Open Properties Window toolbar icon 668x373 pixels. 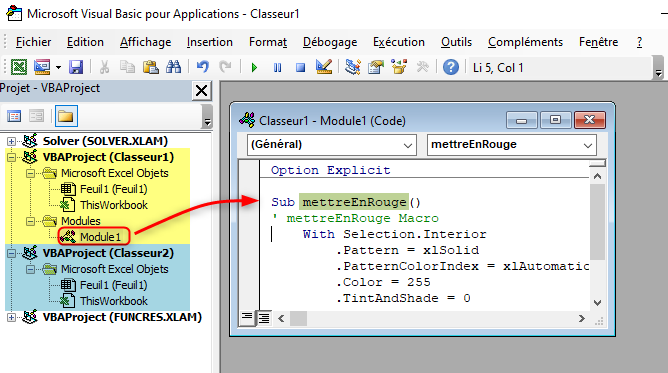[376, 67]
